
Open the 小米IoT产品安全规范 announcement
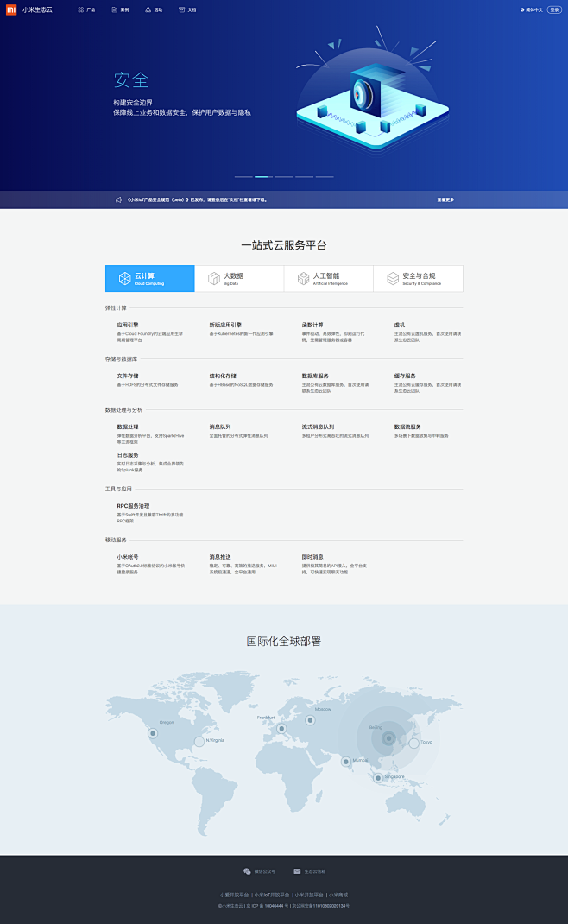[x=198, y=199]
